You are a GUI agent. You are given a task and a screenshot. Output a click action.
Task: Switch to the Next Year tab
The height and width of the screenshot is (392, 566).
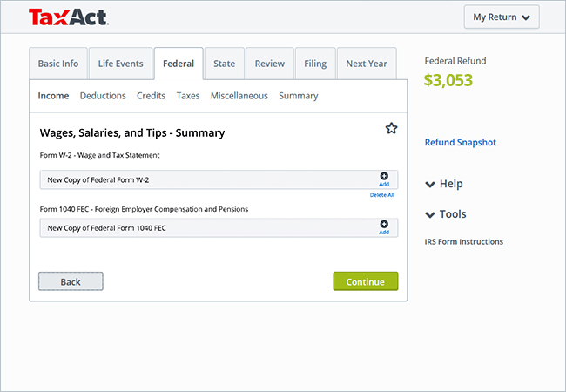(367, 64)
